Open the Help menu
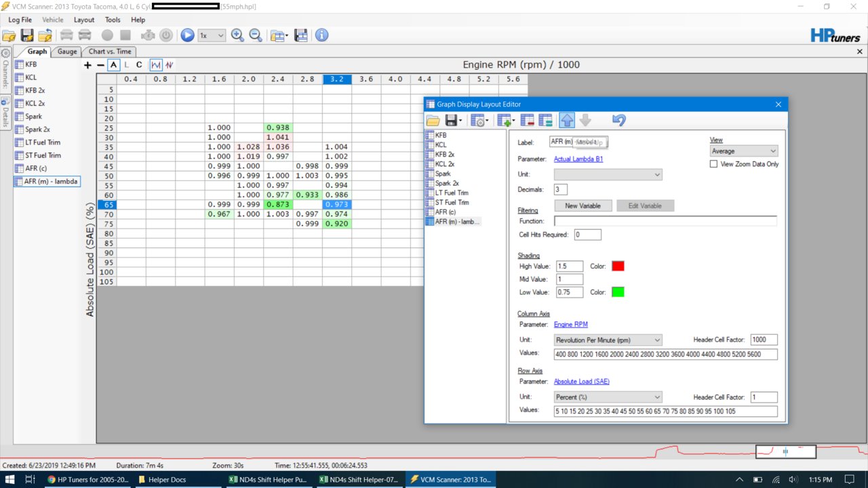This screenshot has width=868, height=488. (x=138, y=20)
